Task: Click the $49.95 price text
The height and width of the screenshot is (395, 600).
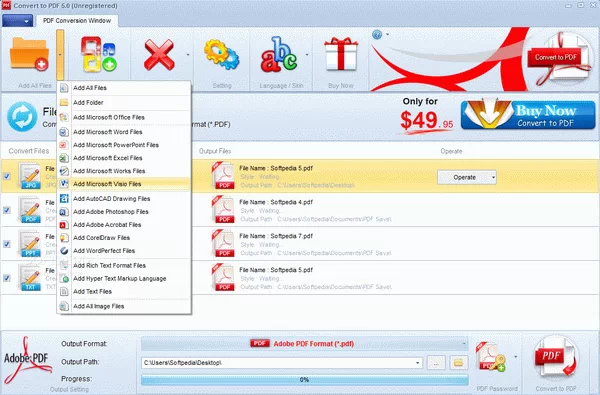Action: 427,121
